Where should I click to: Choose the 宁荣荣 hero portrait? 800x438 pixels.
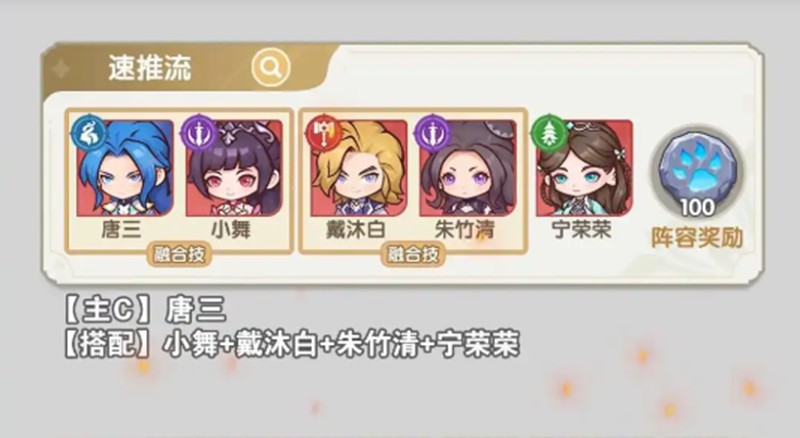[584, 167]
